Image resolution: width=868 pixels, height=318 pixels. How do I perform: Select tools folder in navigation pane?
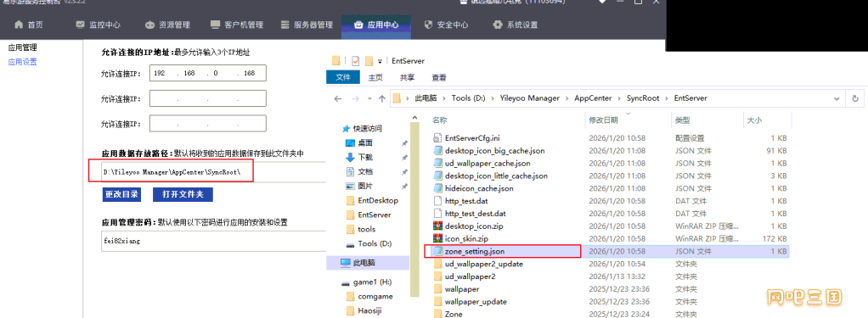(x=360, y=229)
